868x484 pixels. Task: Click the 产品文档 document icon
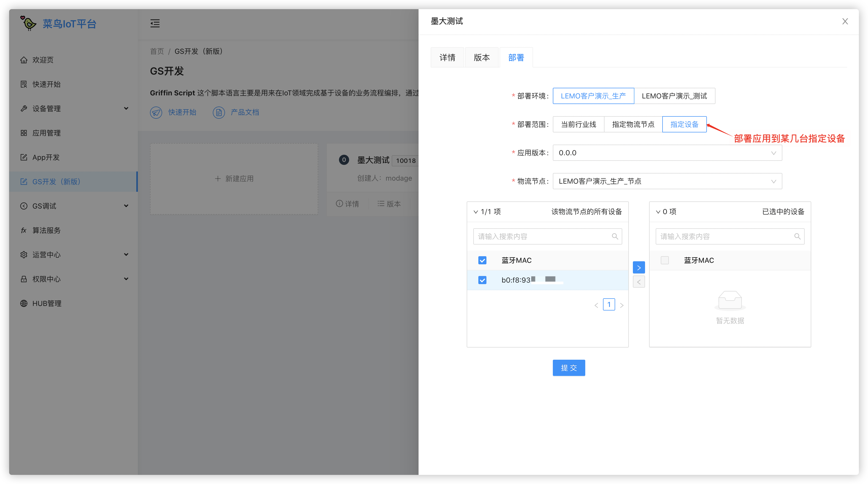[x=219, y=112]
